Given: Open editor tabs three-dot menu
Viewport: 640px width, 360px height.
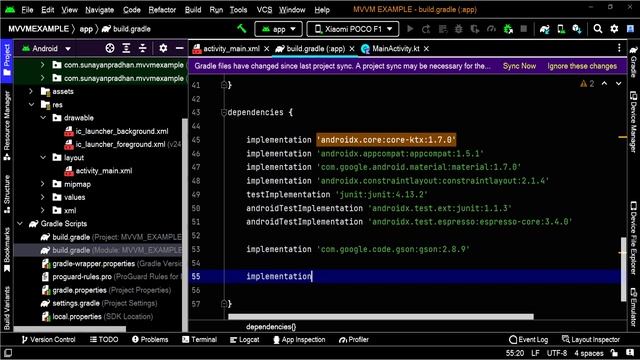Looking at the screenshot, I should 619,48.
